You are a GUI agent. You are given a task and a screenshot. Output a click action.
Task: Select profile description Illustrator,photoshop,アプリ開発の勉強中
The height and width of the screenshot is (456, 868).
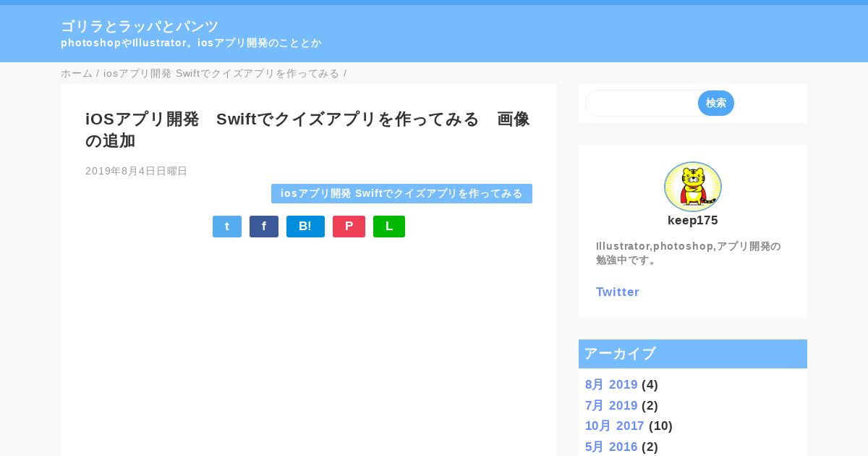(x=689, y=253)
